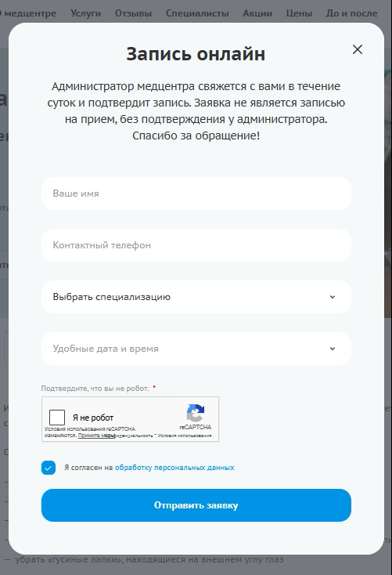392x575 pixels.
Task: Click the Подтвердите, что вы не робот label
Action: [95, 389]
